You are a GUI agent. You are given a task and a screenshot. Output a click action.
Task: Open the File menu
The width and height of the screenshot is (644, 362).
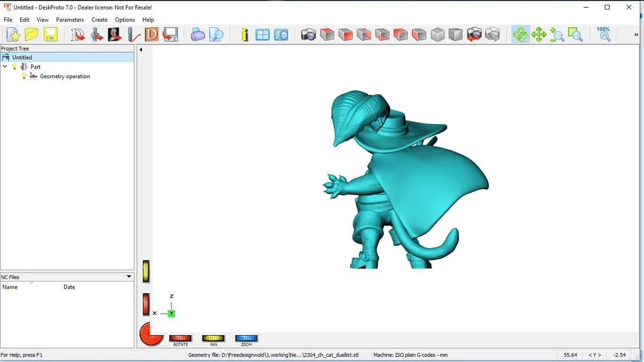pyautogui.click(x=8, y=20)
